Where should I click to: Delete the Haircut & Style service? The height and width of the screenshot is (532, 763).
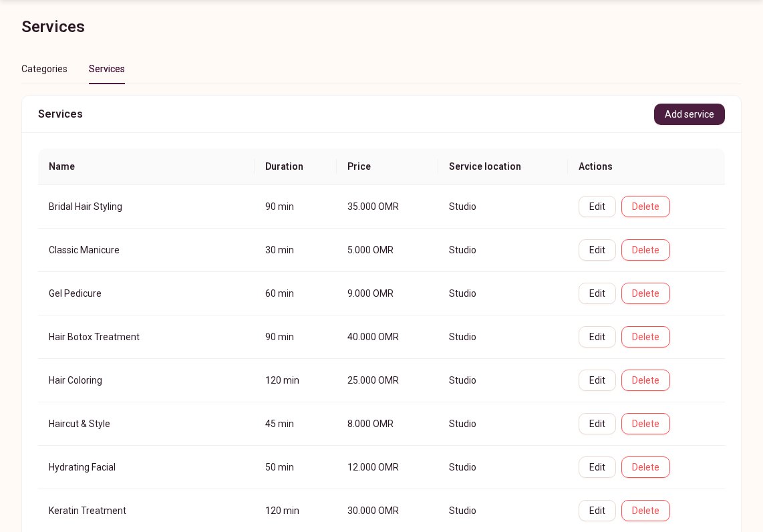click(645, 424)
